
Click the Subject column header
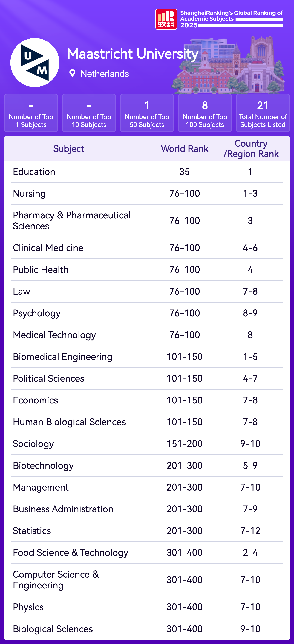tap(69, 149)
